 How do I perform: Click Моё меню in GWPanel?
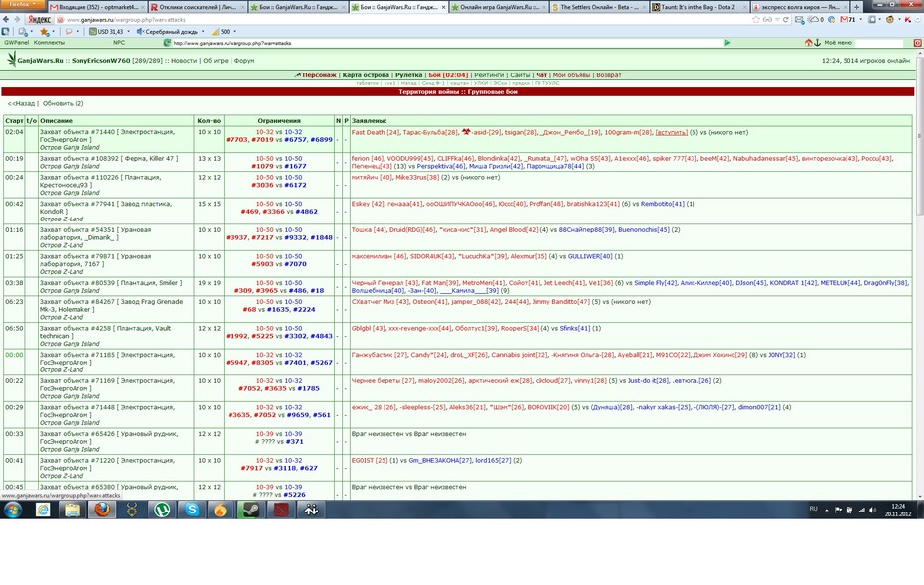point(838,43)
